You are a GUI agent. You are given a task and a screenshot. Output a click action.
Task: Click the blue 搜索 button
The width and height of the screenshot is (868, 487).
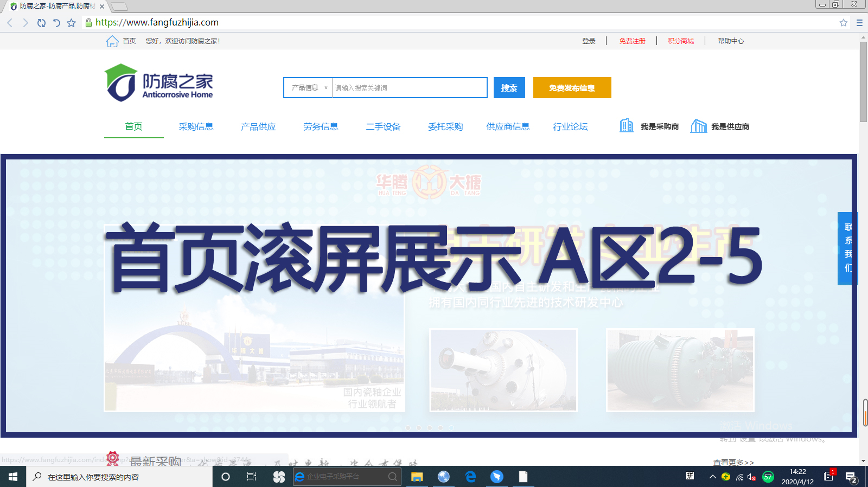tap(509, 88)
